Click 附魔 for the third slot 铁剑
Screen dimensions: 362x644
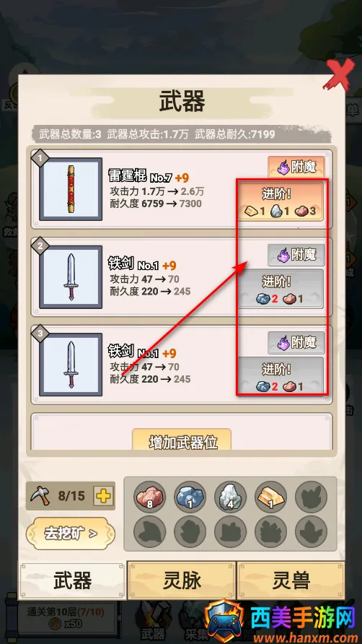(296, 343)
